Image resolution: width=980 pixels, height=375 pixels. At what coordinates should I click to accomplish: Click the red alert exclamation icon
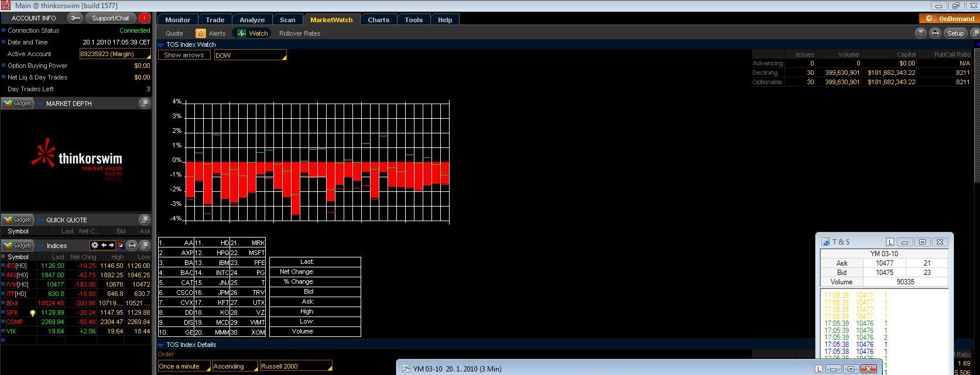pyautogui.click(x=144, y=18)
